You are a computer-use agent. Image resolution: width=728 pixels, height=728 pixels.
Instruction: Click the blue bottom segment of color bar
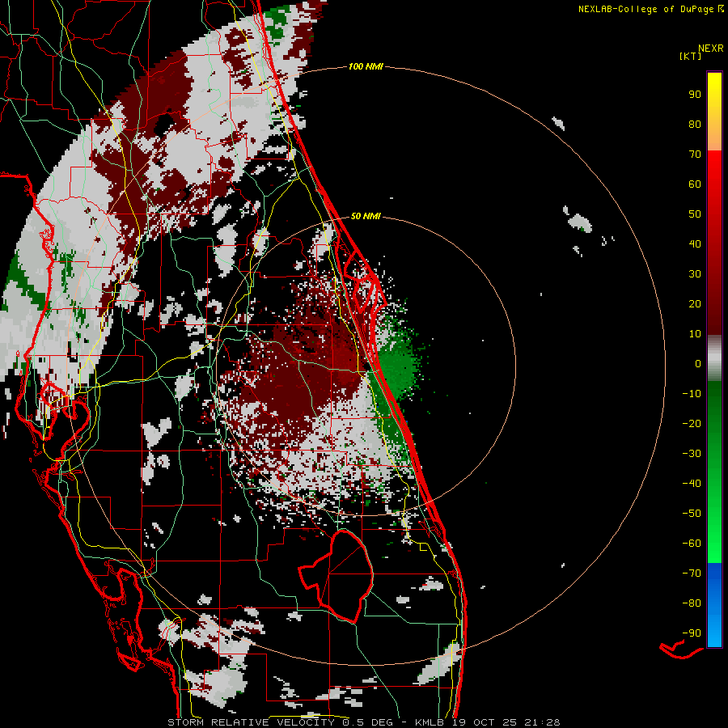pos(714,604)
